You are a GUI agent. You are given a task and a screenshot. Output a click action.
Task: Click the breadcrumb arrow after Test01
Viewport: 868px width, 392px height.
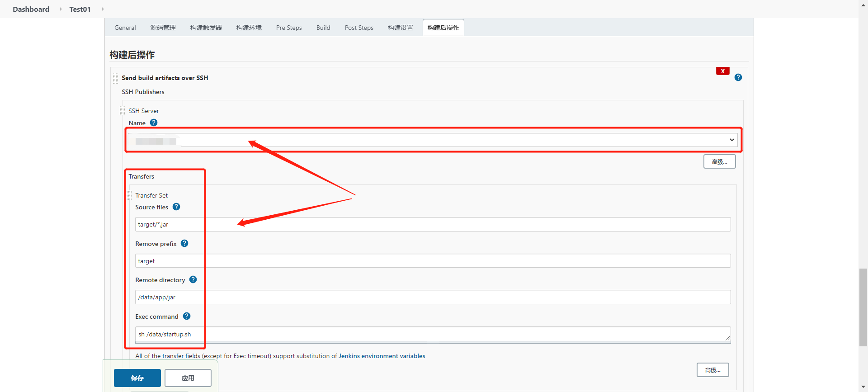103,9
